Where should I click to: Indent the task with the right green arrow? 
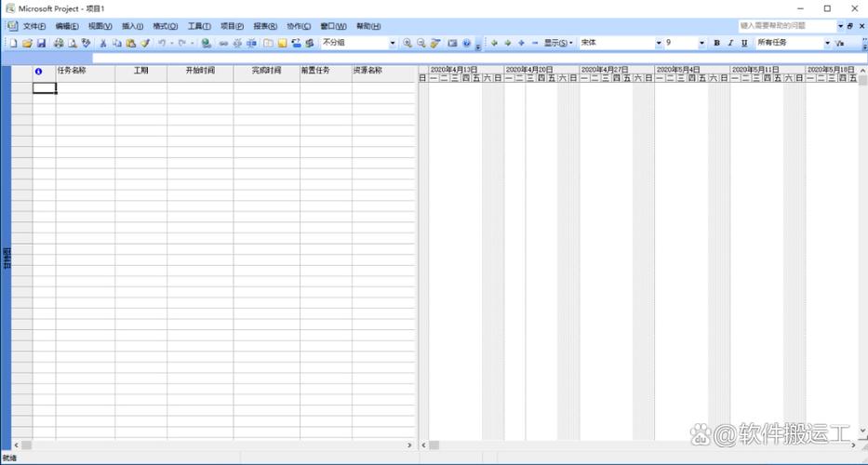click(x=508, y=43)
